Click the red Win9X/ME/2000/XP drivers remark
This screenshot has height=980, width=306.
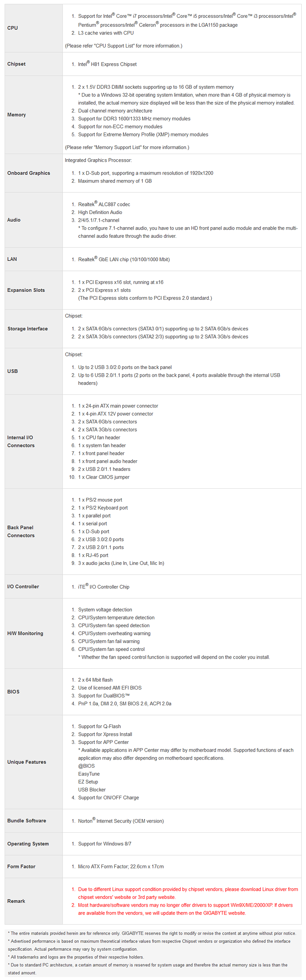(185, 909)
